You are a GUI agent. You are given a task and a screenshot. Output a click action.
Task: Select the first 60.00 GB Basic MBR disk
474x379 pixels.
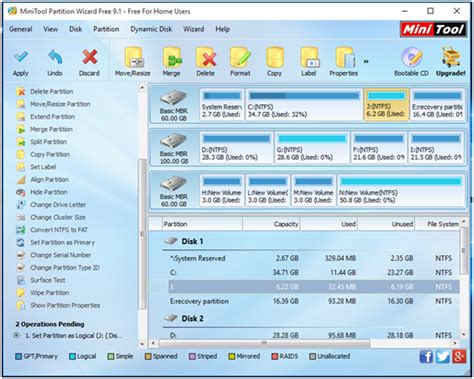point(174,106)
